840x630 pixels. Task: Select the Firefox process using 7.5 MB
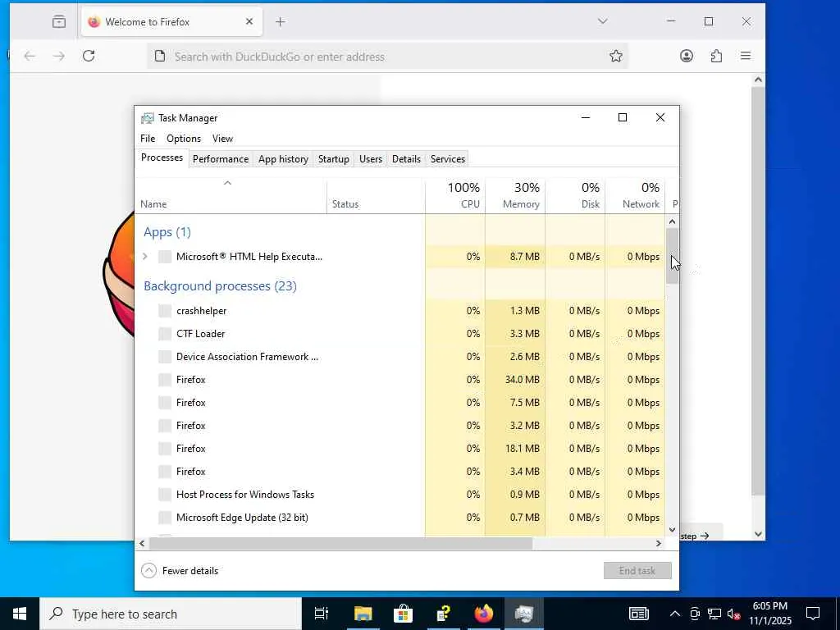click(x=399, y=403)
